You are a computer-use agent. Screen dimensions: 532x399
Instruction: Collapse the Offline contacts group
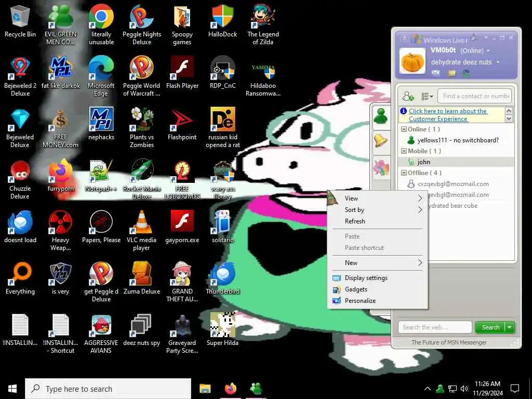click(x=404, y=172)
